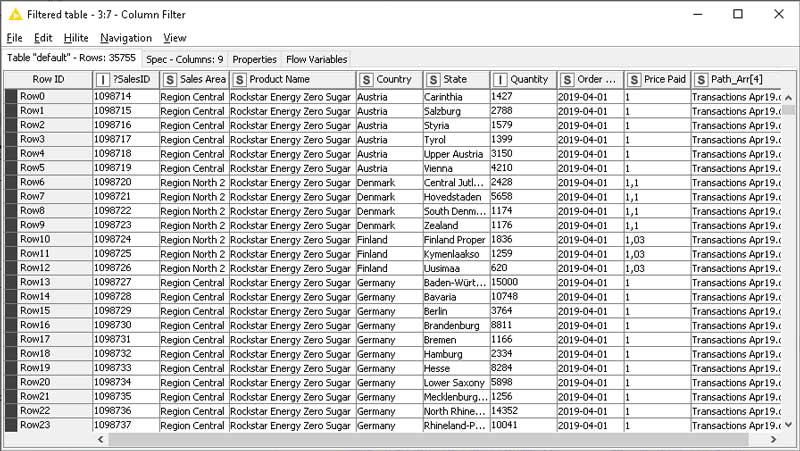800x451 pixels.
Task: Click the Quantity column header label
Action: tap(529, 80)
